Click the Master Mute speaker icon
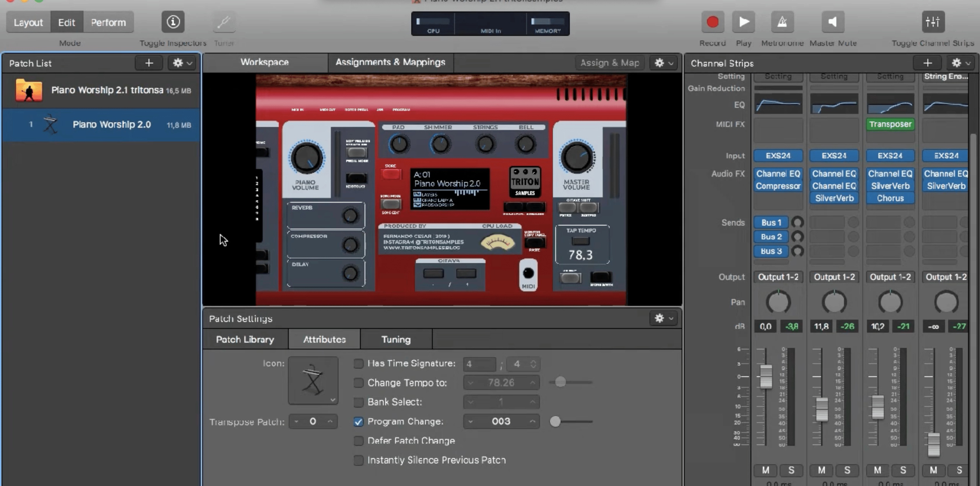The height and width of the screenshot is (486, 980). click(x=833, y=22)
